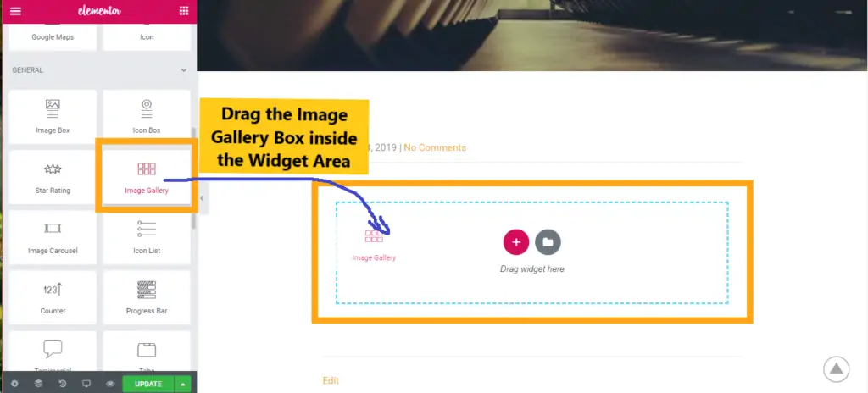The width and height of the screenshot is (868, 393).
Task: Select the Image Box widget
Action: pyautogui.click(x=53, y=116)
